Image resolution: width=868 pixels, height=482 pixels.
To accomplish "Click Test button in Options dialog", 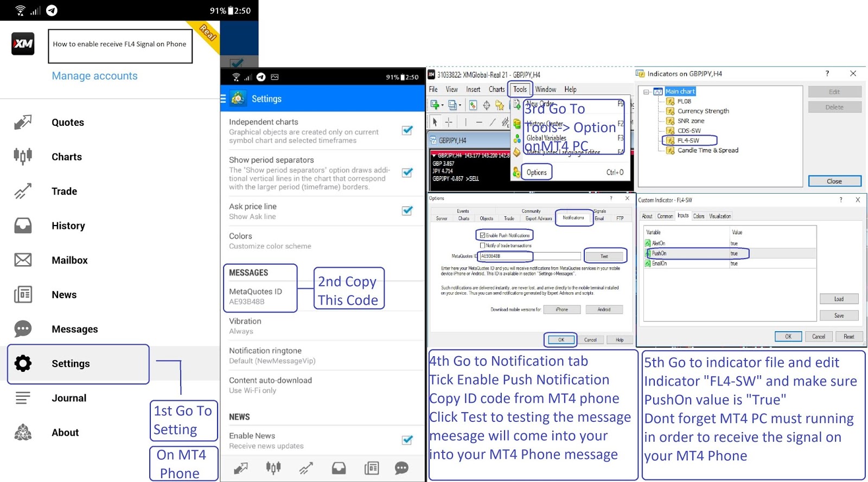I will click(604, 256).
